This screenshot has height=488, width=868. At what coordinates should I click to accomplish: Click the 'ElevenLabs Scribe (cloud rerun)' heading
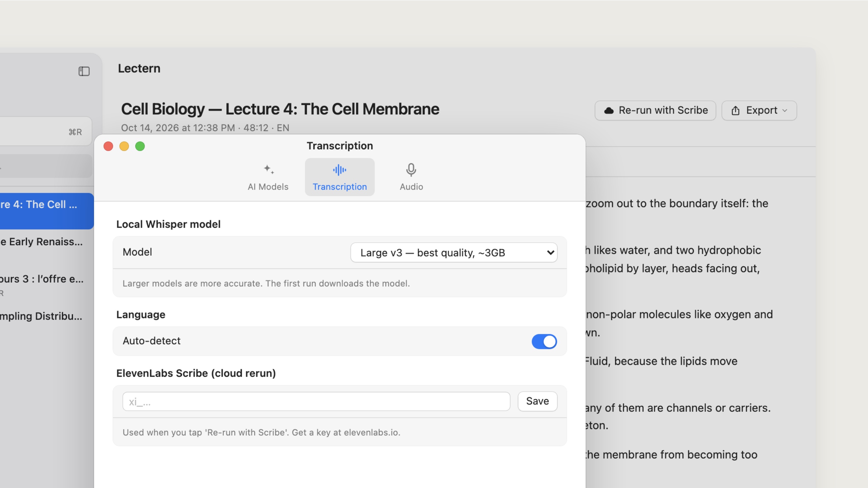[x=196, y=373]
